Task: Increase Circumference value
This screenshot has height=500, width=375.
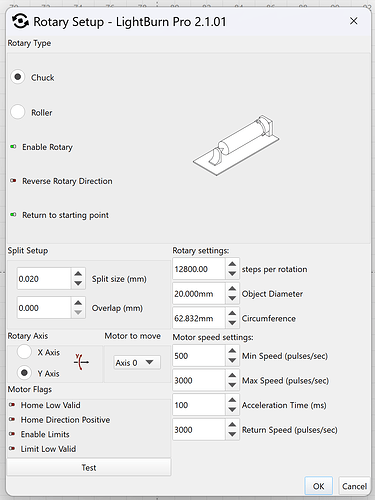Action: (232, 313)
